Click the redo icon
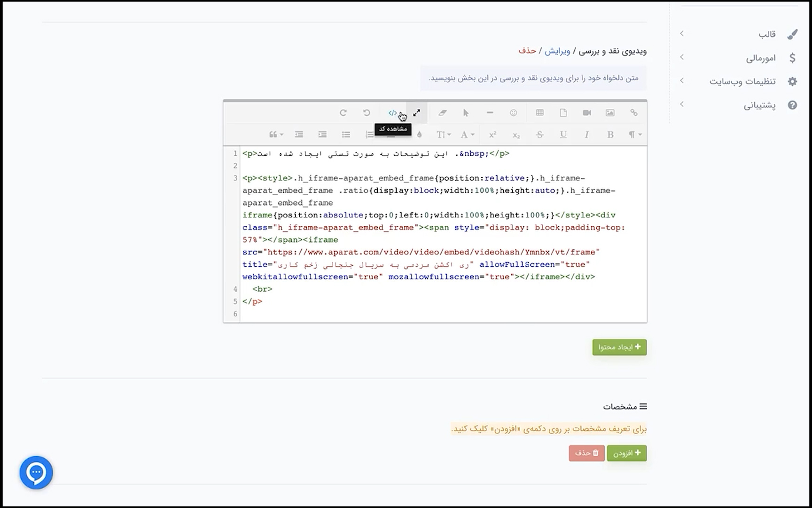This screenshot has width=812, height=508. [x=343, y=113]
